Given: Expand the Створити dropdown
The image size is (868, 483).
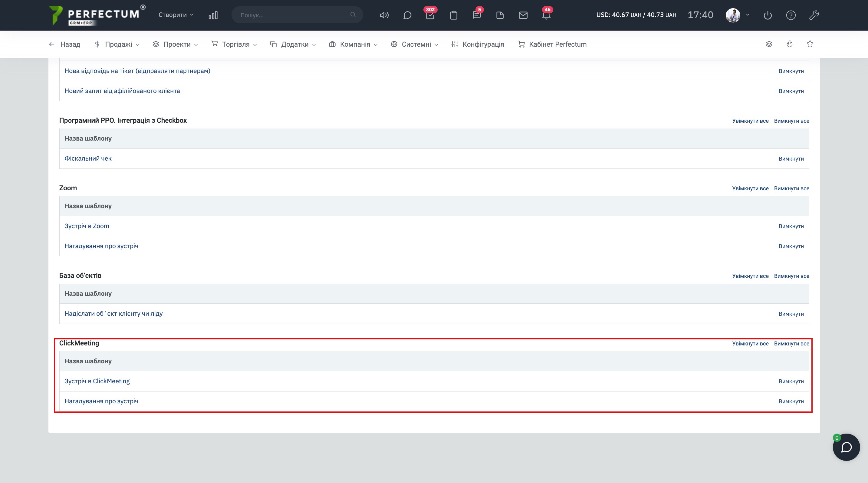Looking at the screenshot, I should [x=176, y=15].
